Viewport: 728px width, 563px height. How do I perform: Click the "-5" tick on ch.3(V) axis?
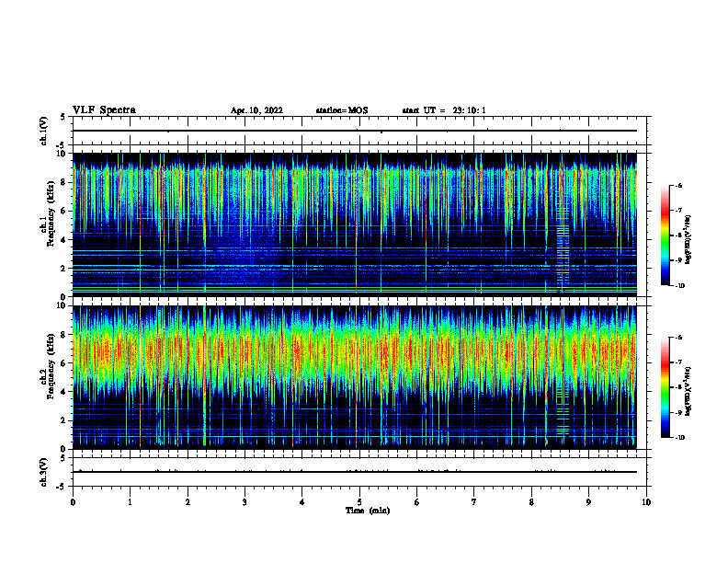(x=62, y=487)
